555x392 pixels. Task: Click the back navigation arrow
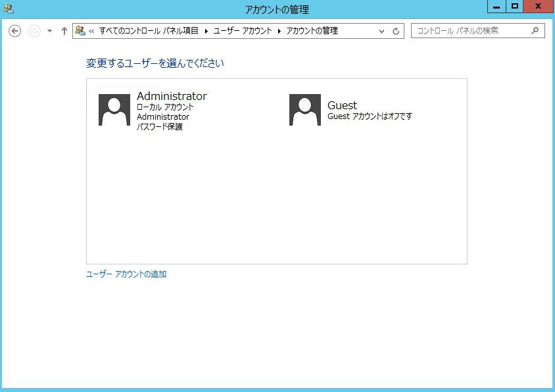tap(14, 30)
